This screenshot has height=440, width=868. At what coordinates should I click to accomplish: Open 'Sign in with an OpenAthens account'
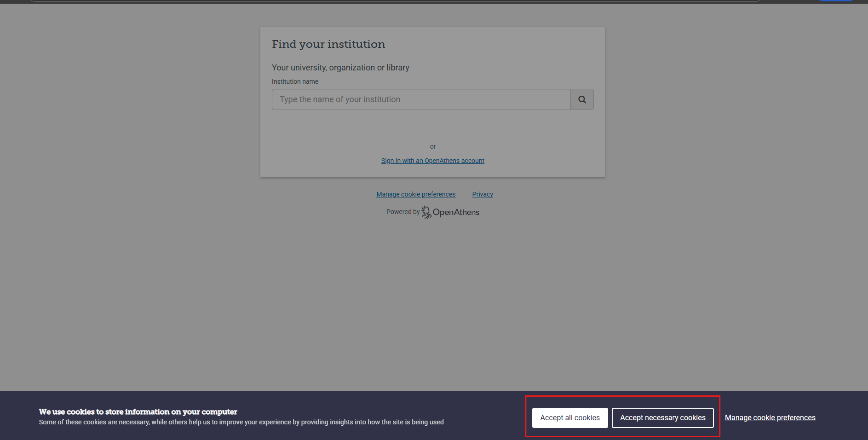click(432, 161)
